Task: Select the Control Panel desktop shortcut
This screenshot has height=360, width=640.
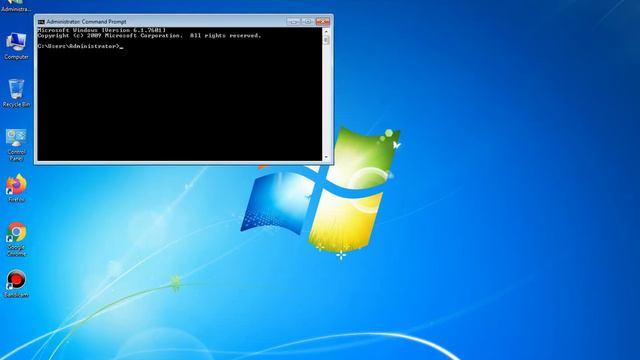Action: point(16,145)
